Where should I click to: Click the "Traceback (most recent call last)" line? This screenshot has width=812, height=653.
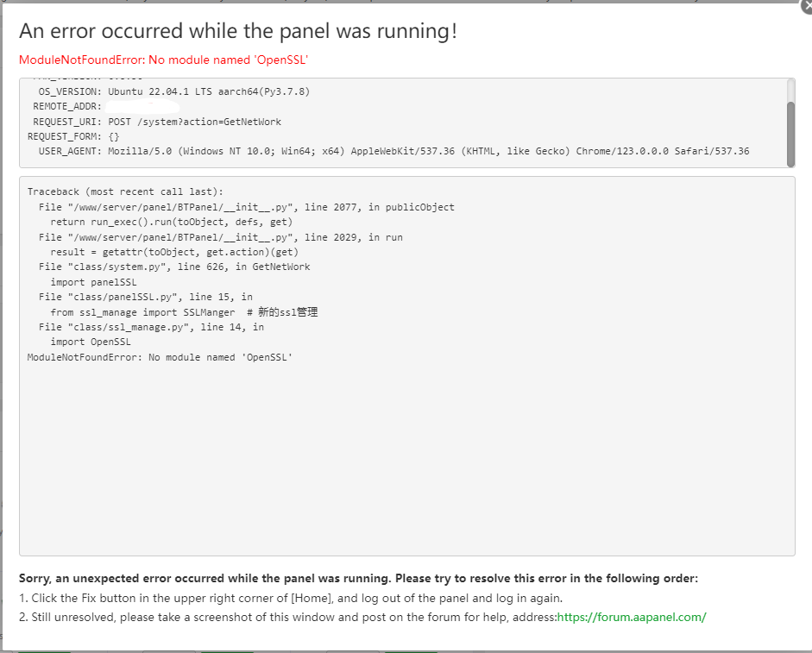[124, 192]
